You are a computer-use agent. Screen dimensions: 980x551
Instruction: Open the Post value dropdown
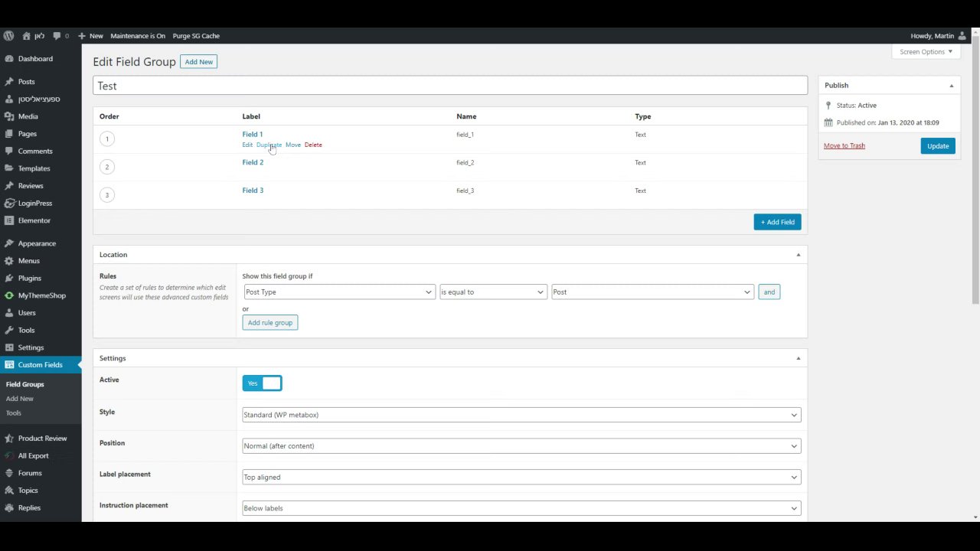(652, 292)
